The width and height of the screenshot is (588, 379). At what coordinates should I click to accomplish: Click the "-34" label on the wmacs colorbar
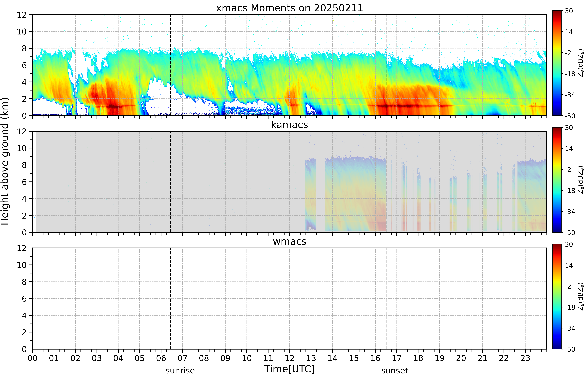(x=570, y=328)
